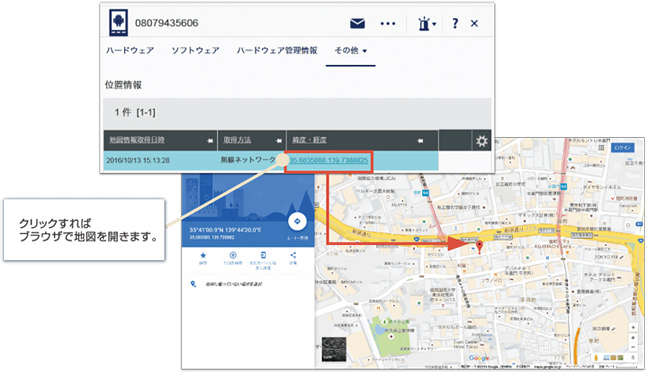Viewport: 648px width, 372px height.
Task: Click the Google logo on the map
Action: pos(479,358)
